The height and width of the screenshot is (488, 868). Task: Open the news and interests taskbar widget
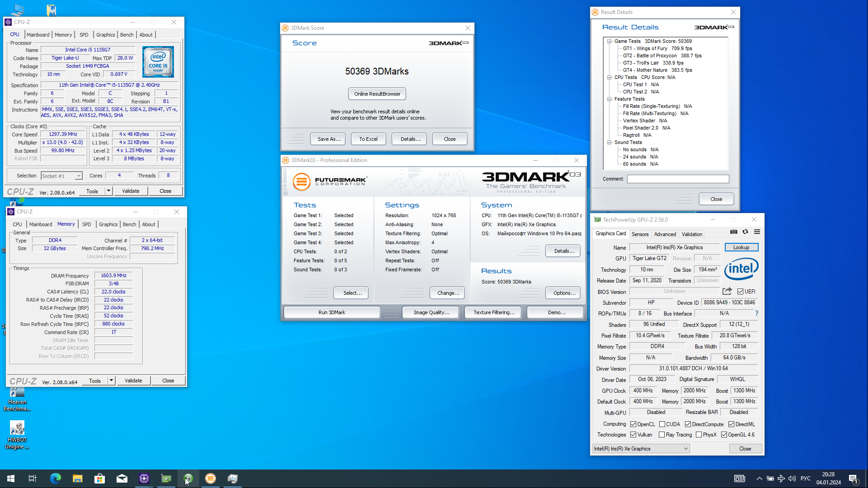coord(740,479)
